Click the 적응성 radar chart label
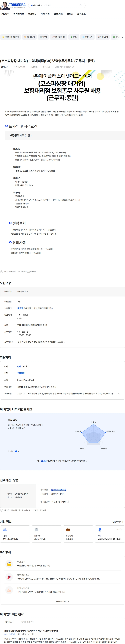The image size is (125, 644). tap(78, 431)
